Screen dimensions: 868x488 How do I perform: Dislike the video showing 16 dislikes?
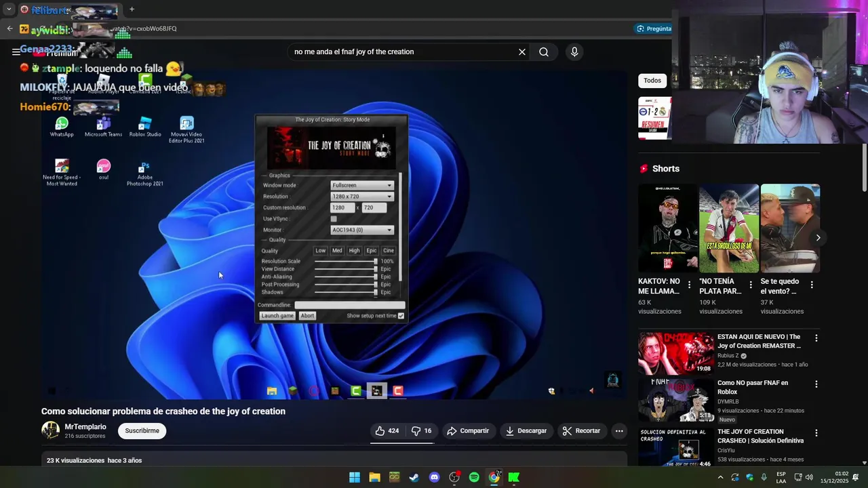pos(422,430)
